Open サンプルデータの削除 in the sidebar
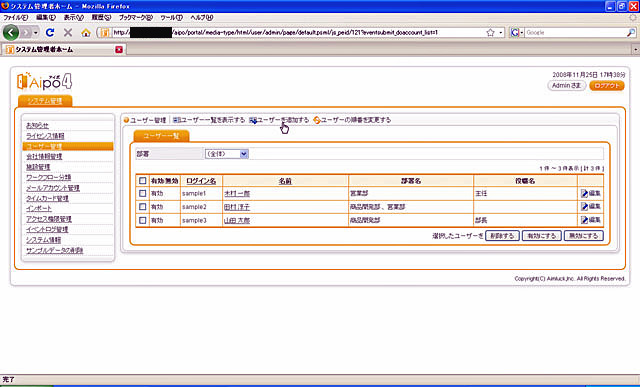640x387 pixels. click(55, 250)
